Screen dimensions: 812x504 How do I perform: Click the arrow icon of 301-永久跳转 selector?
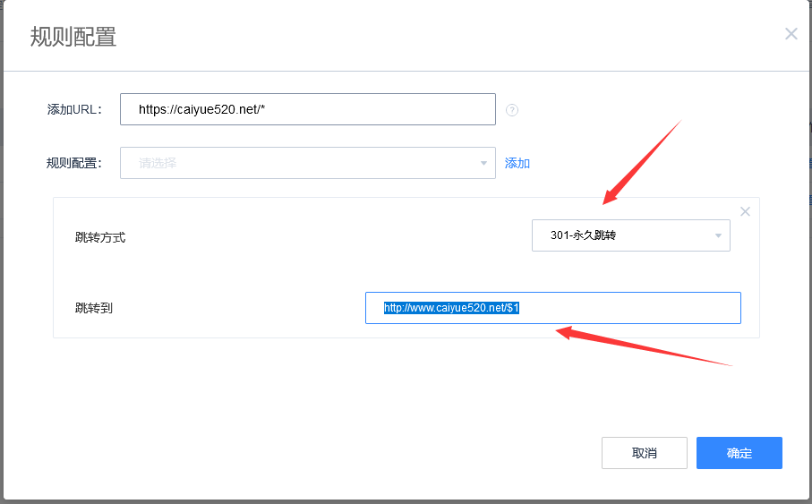click(718, 236)
